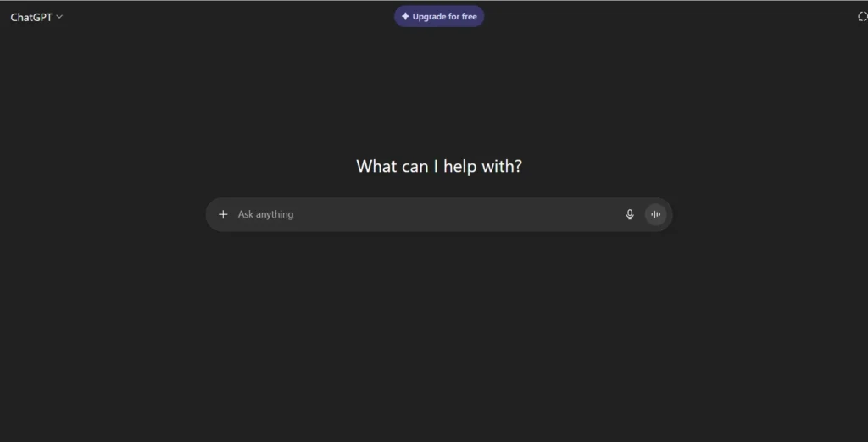Open the ChatGPT model selector dropdown
This screenshot has height=442, width=868.
[x=36, y=17]
